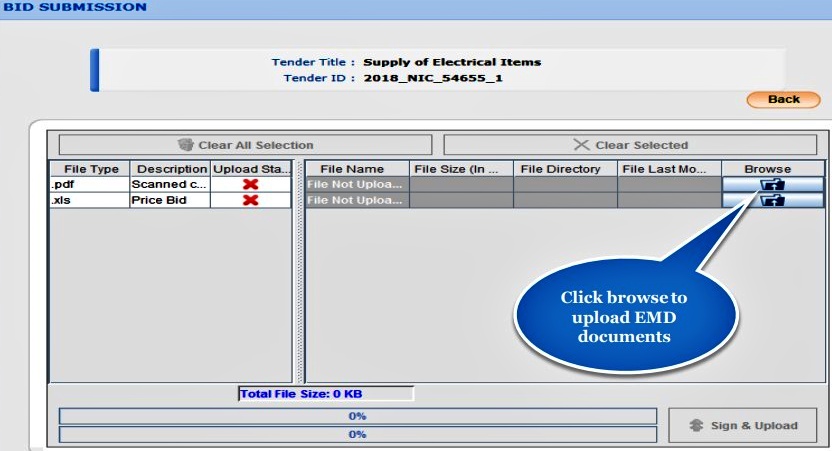The width and height of the screenshot is (832, 451).
Task: Click the File Last Modified column header
Action: pyautogui.click(x=668, y=169)
